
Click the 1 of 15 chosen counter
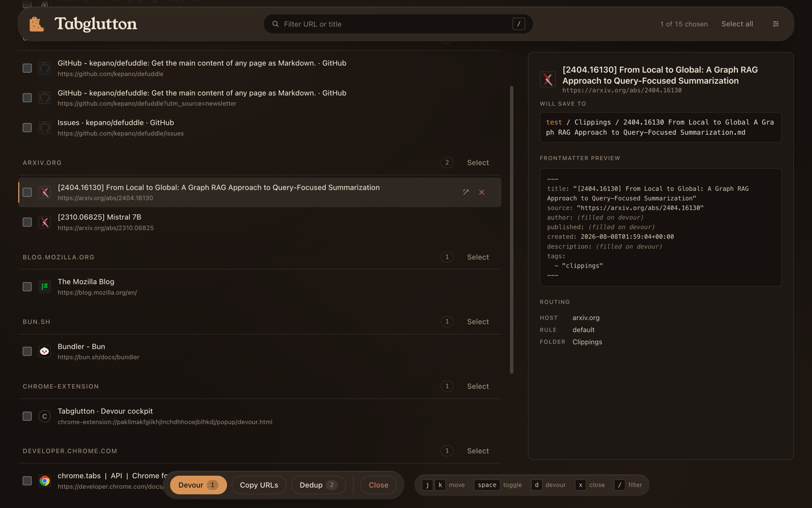[x=684, y=24]
